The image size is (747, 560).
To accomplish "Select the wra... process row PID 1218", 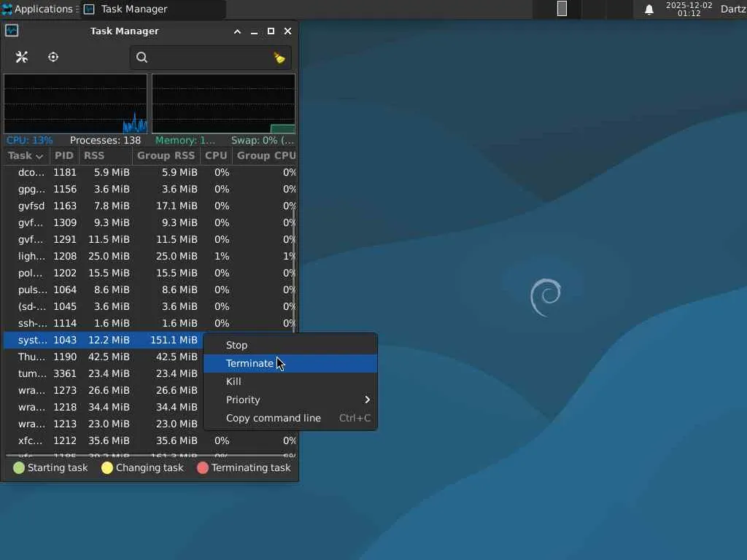I will tap(104, 407).
